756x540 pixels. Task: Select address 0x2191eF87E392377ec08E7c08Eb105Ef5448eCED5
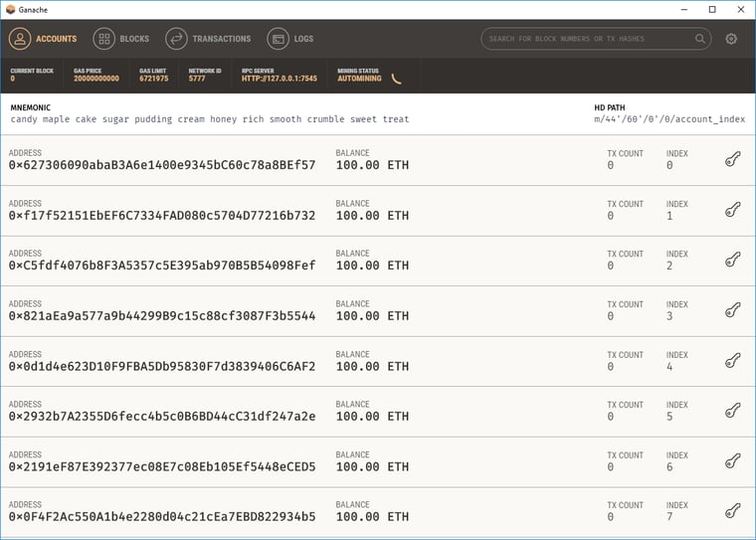(162, 466)
